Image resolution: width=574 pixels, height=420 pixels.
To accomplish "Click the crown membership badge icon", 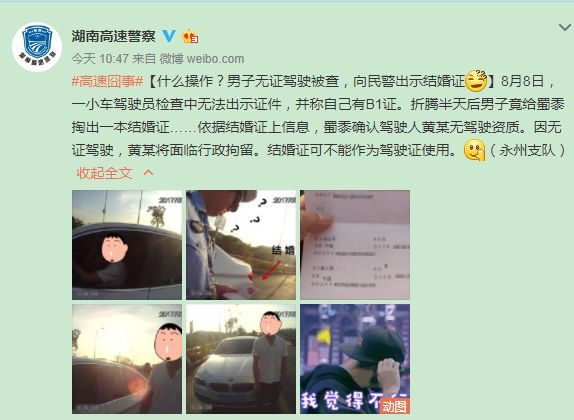I will tap(190, 36).
